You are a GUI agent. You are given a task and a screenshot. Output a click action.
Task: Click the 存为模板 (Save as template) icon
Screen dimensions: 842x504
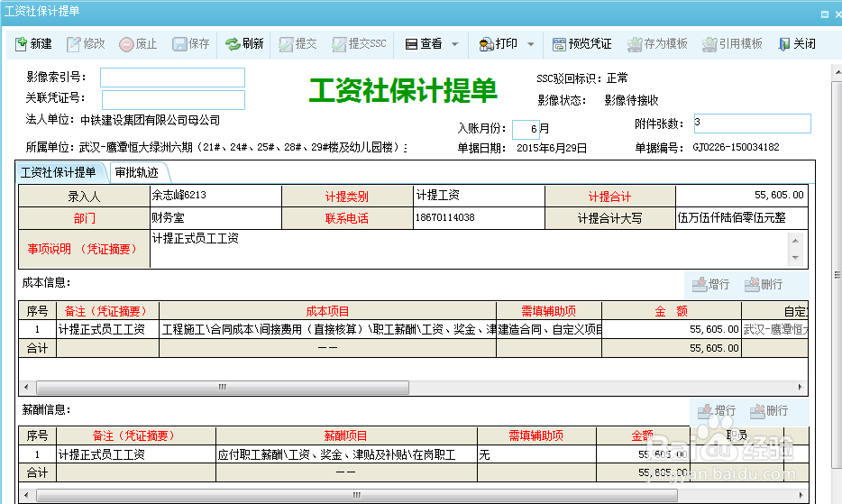coord(635,44)
